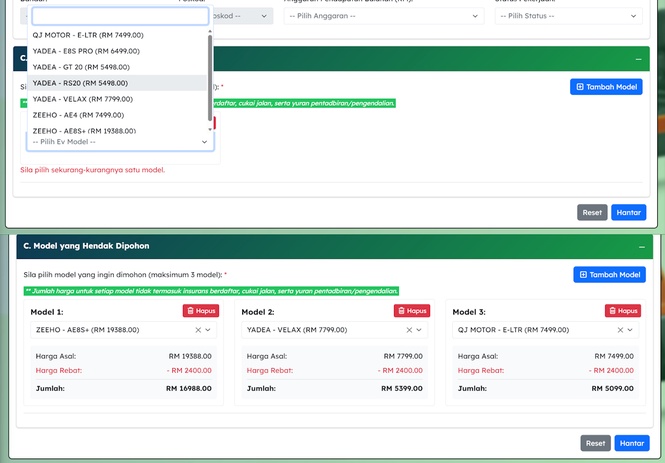665x463 pixels.
Task: Click Model 3 Harga Rebat - RM 2400.00 value
Action: point(611,371)
